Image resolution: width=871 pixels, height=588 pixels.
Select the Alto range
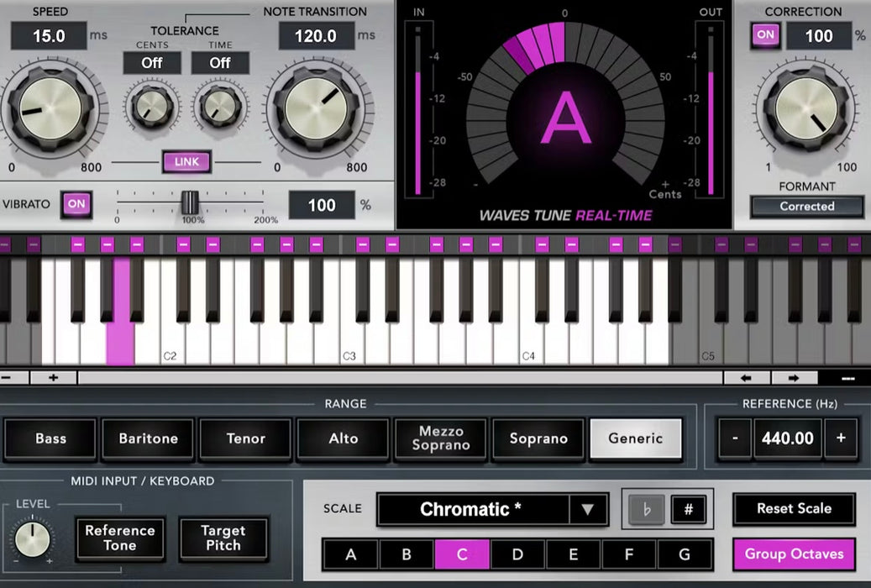(343, 438)
